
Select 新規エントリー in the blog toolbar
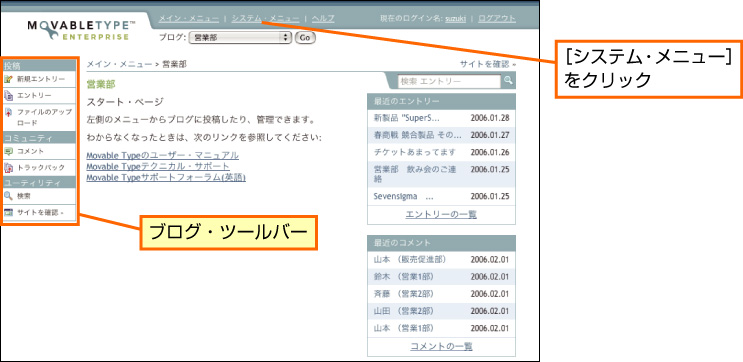(x=41, y=79)
